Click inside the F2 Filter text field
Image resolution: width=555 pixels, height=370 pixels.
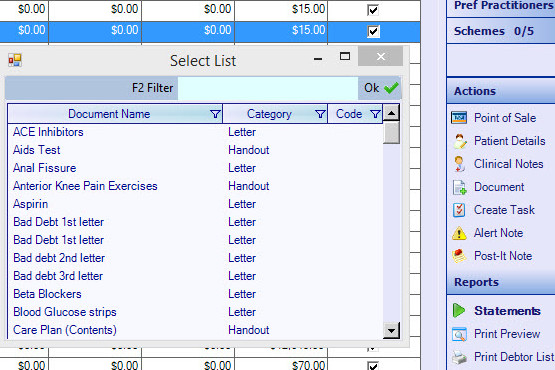point(268,88)
